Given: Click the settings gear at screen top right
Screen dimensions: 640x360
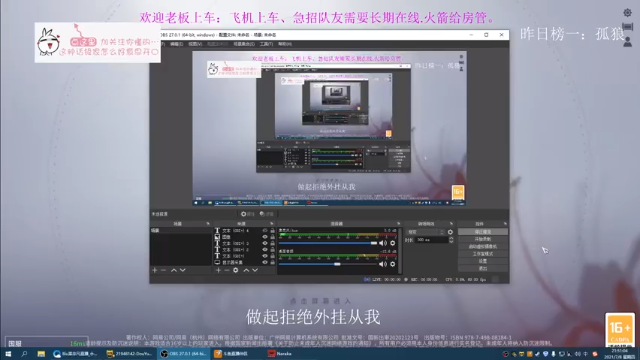Looking at the screenshot, I should pyautogui.click(x=627, y=13).
